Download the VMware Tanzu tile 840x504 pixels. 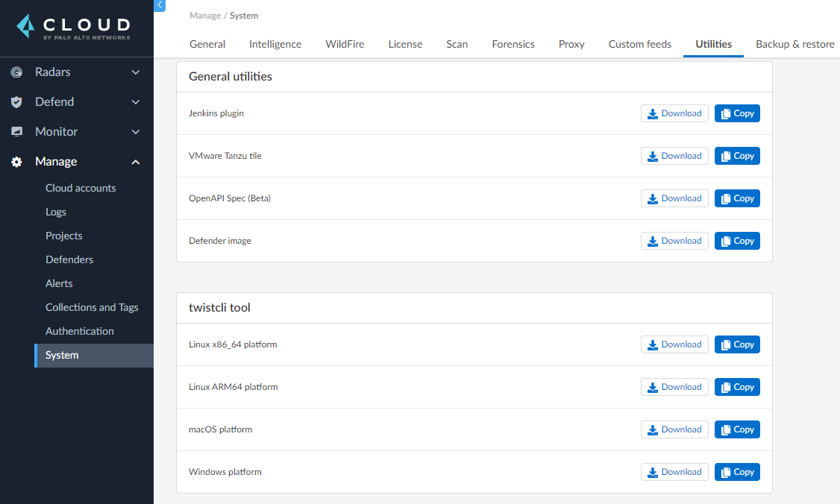coord(674,156)
